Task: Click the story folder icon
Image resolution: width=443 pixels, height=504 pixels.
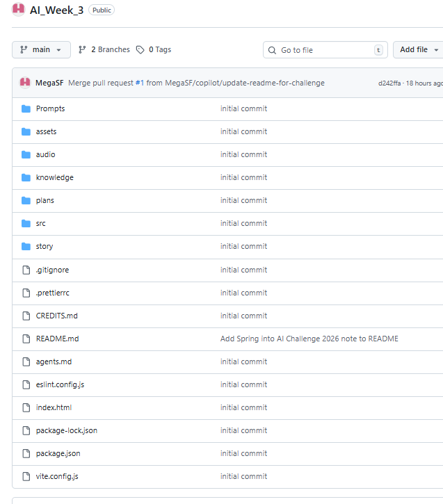Action: coord(26,246)
